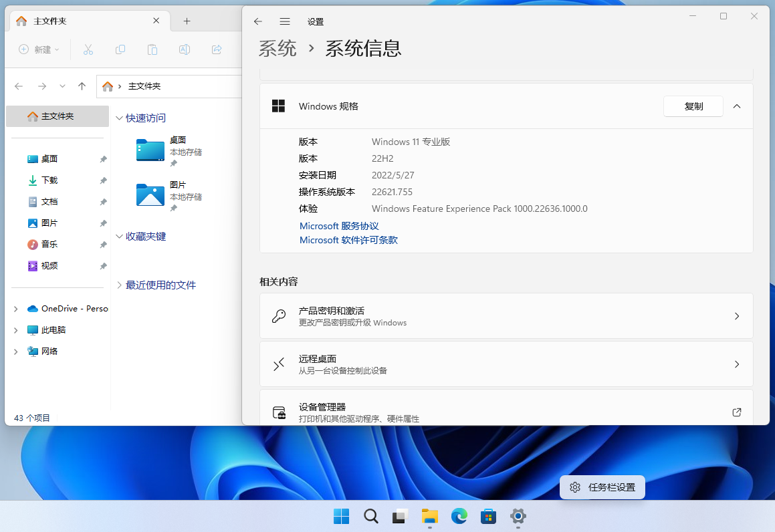Open Microsoft Edge from the taskbar
Screen dimensions: 775x532
click(x=459, y=516)
